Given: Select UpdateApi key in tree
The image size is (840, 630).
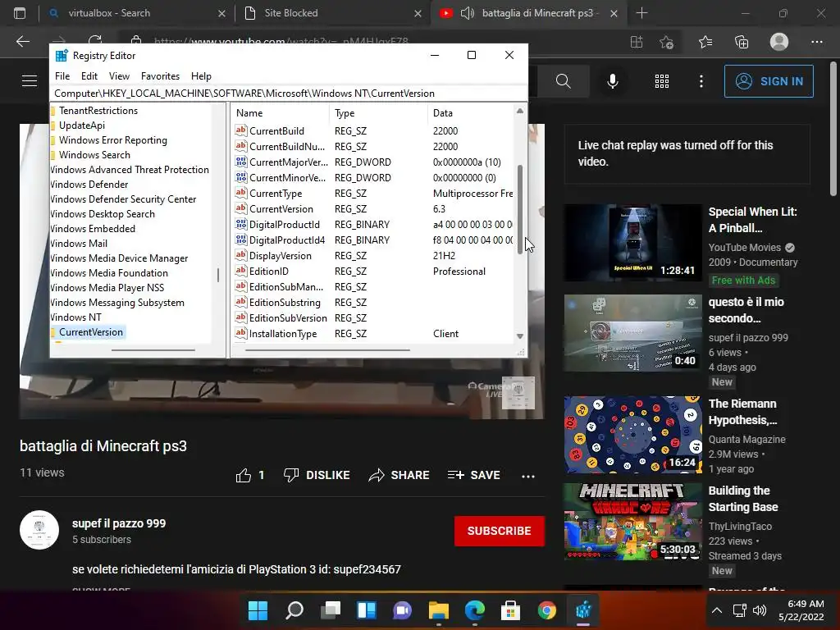Looking at the screenshot, I should 82,126.
